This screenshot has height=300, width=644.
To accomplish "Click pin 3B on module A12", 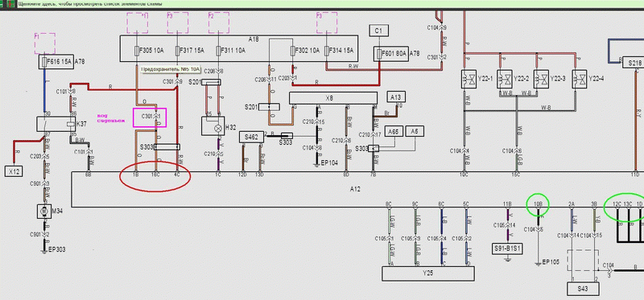I will [594, 203].
